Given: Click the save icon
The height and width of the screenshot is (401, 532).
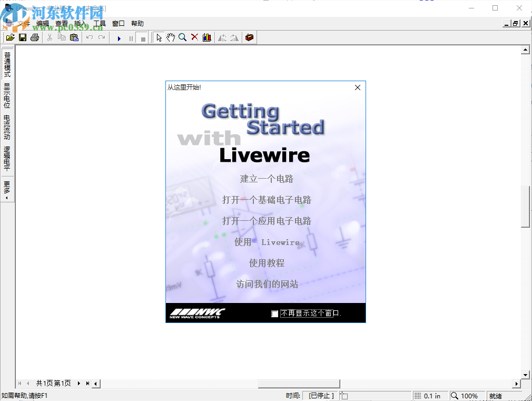Looking at the screenshot, I should point(23,37).
